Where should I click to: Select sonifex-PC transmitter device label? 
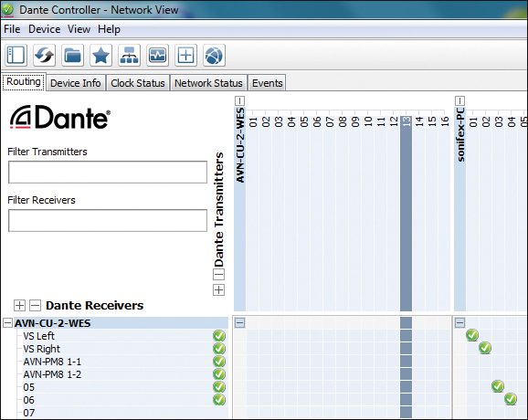460,134
